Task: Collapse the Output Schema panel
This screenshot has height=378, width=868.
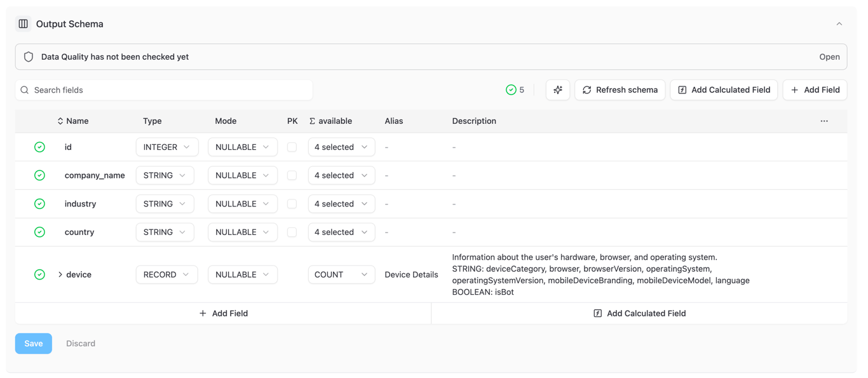Action: click(839, 24)
